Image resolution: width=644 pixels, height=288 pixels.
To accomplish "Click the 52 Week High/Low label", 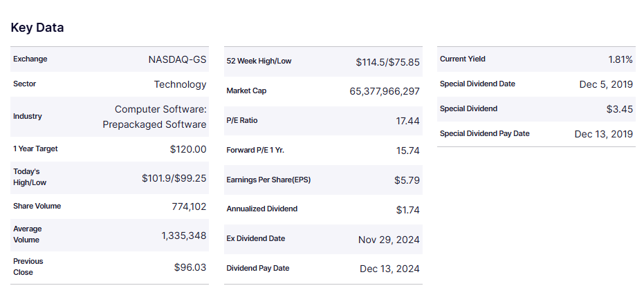I will [x=259, y=61].
